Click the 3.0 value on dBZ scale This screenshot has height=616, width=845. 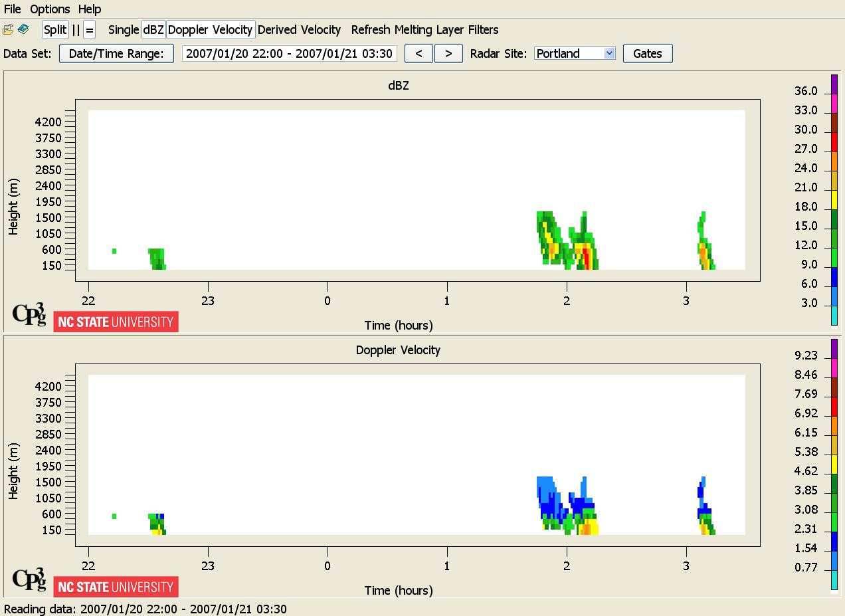(808, 303)
